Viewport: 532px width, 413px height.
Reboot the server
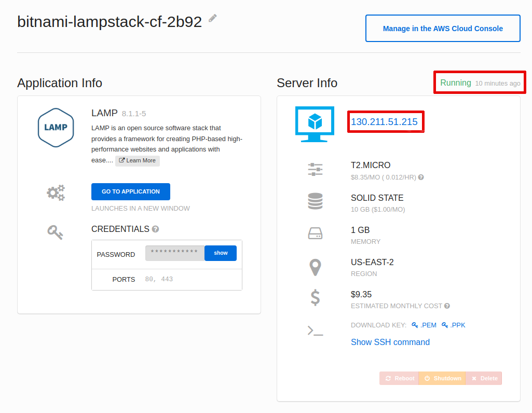click(x=399, y=378)
